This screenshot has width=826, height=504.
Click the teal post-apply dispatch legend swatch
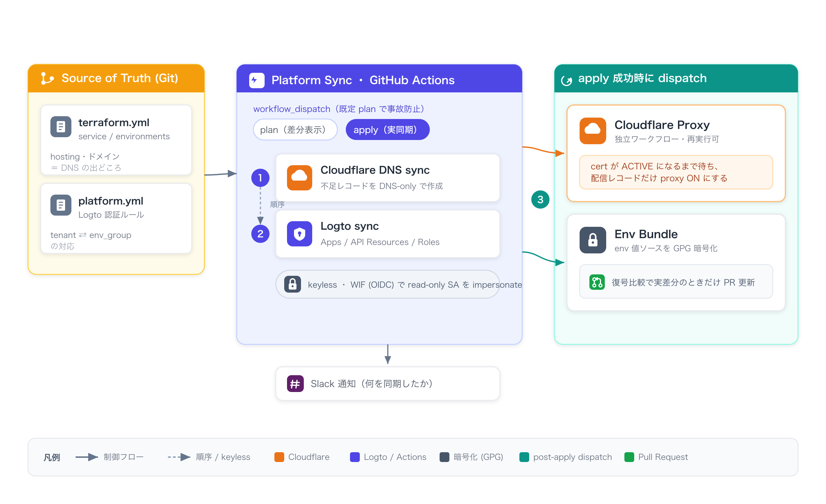click(524, 457)
